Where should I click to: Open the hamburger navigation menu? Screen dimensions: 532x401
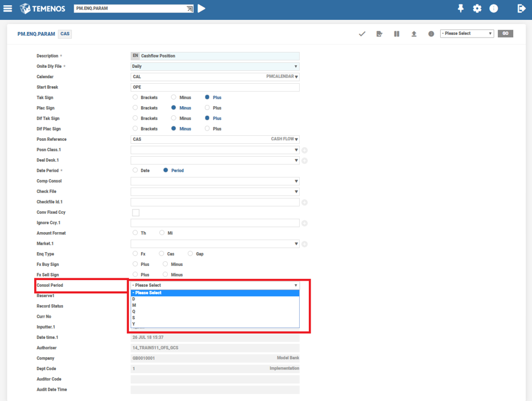tap(8, 9)
